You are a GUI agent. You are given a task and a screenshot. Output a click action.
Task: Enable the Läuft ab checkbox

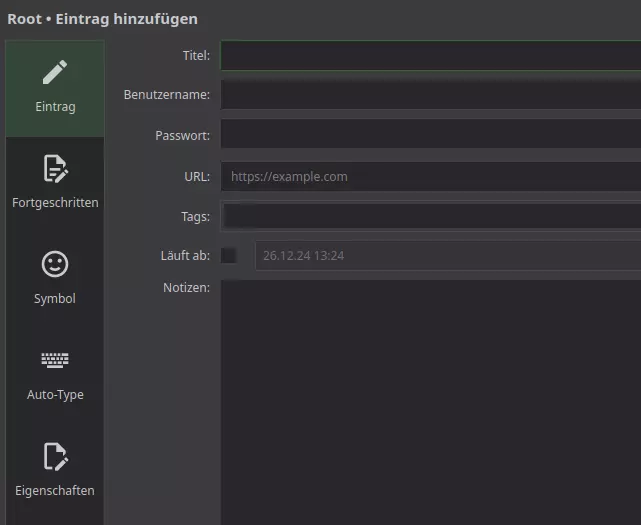pyautogui.click(x=229, y=256)
